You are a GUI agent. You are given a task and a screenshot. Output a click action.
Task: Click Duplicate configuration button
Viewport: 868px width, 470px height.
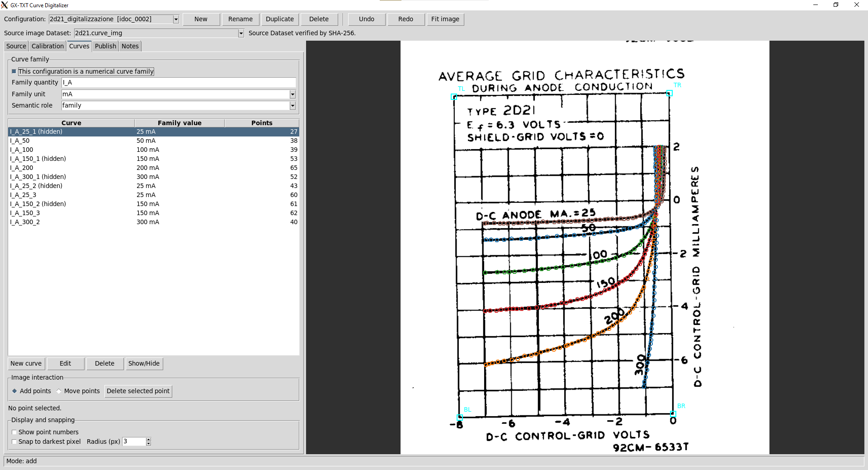click(280, 19)
